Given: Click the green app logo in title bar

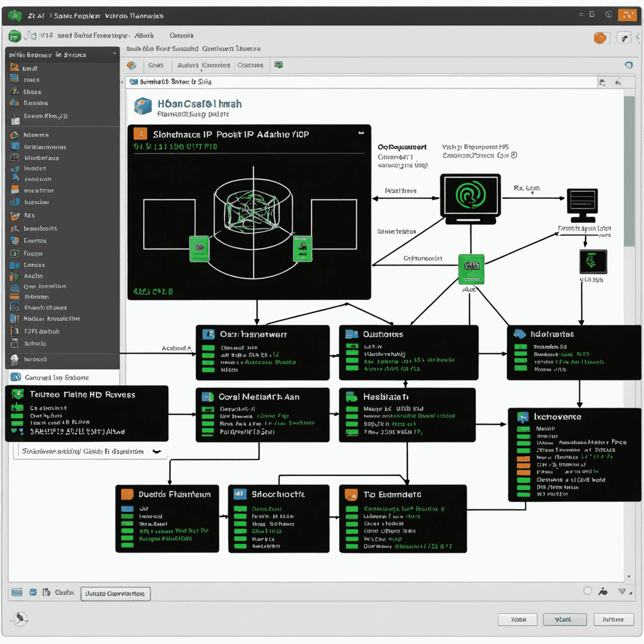Looking at the screenshot, I should [15, 16].
